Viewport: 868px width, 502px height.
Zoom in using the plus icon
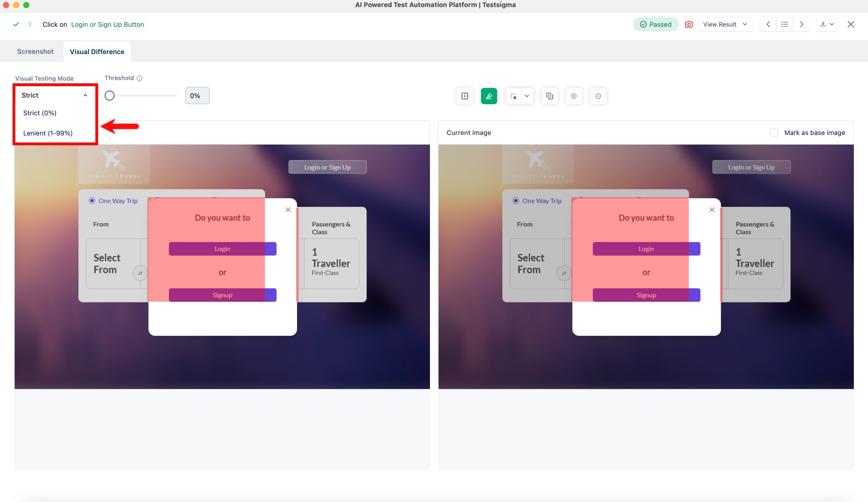point(574,96)
